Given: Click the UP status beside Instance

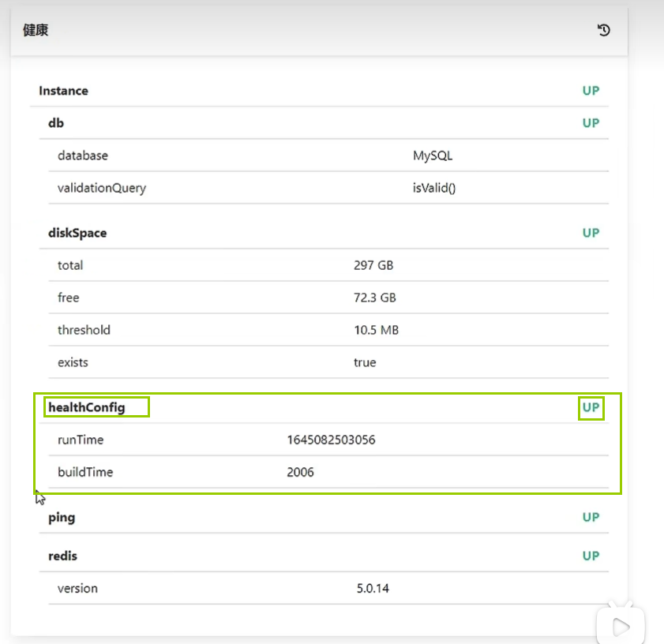Looking at the screenshot, I should 591,91.
